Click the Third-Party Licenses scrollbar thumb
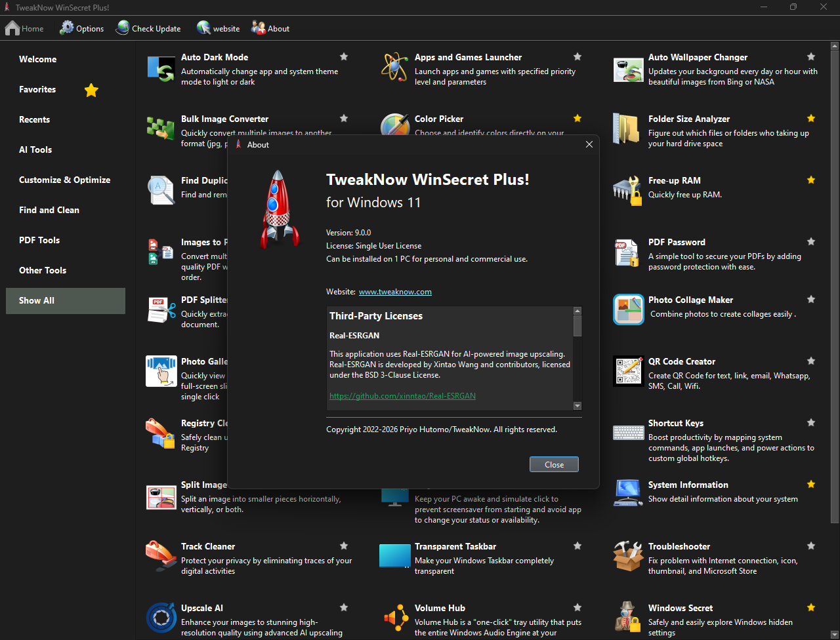 point(577,326)
